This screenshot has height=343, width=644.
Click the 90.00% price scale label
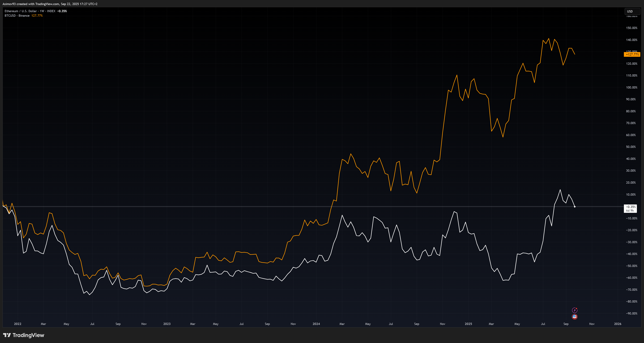click(x=631, y=99)
